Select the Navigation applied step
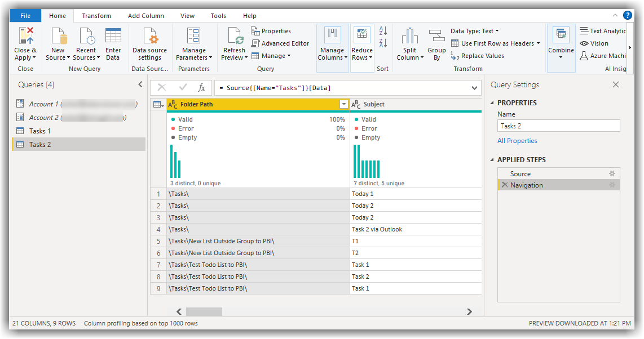The image size is (644, 339). coord(558,185)
